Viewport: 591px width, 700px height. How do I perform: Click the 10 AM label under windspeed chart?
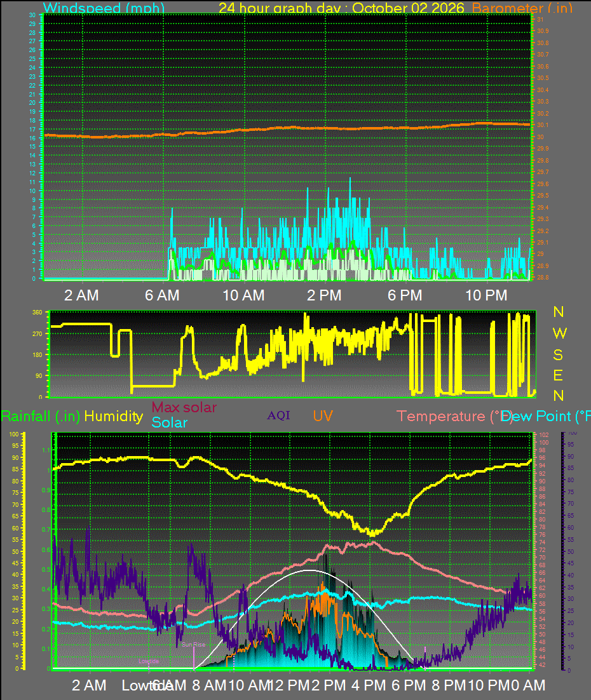pyautogui.click(x=243, y=295)
